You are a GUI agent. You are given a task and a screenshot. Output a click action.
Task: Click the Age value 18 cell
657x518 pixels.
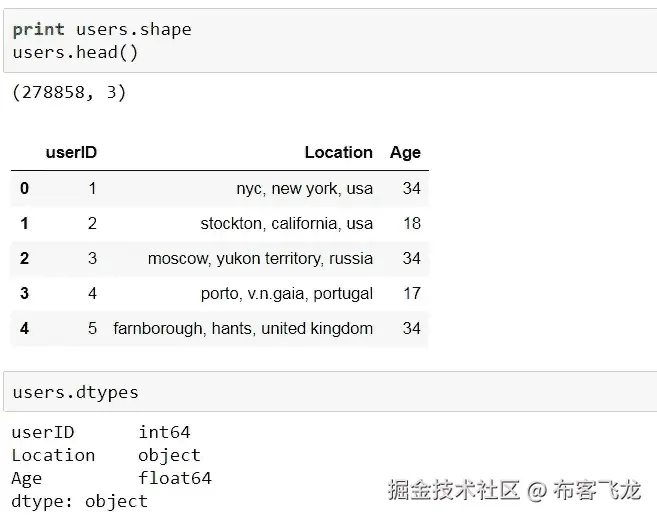pos(411,223)
